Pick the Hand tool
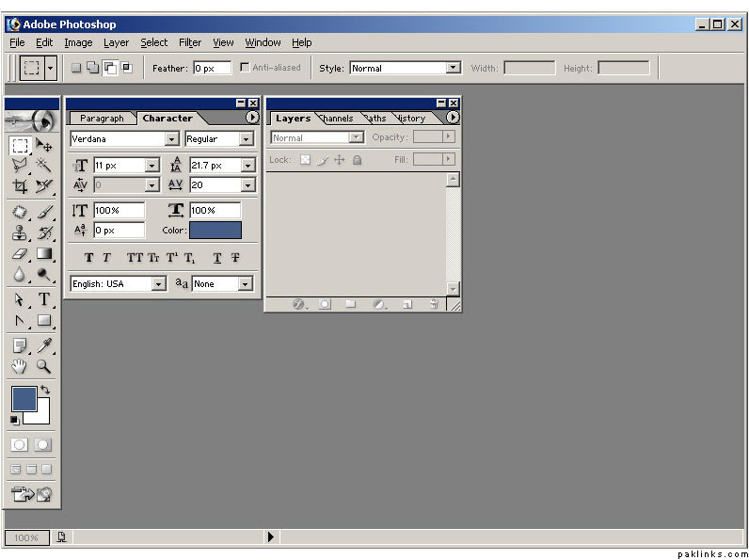This screenshot has width=749, height=560. point(20,367)
